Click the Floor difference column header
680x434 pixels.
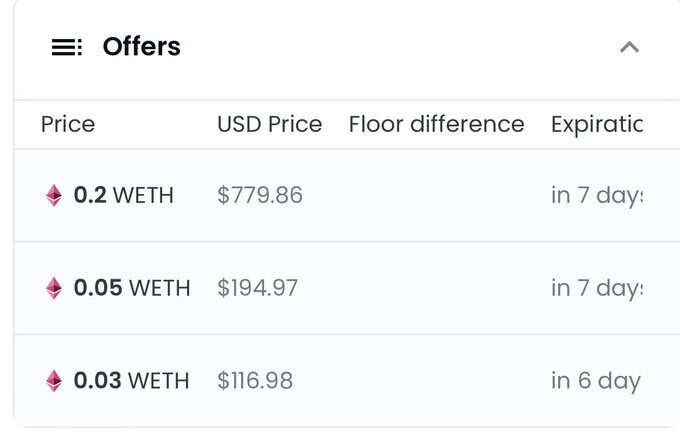pyautogui.click(x=436, y=125)
